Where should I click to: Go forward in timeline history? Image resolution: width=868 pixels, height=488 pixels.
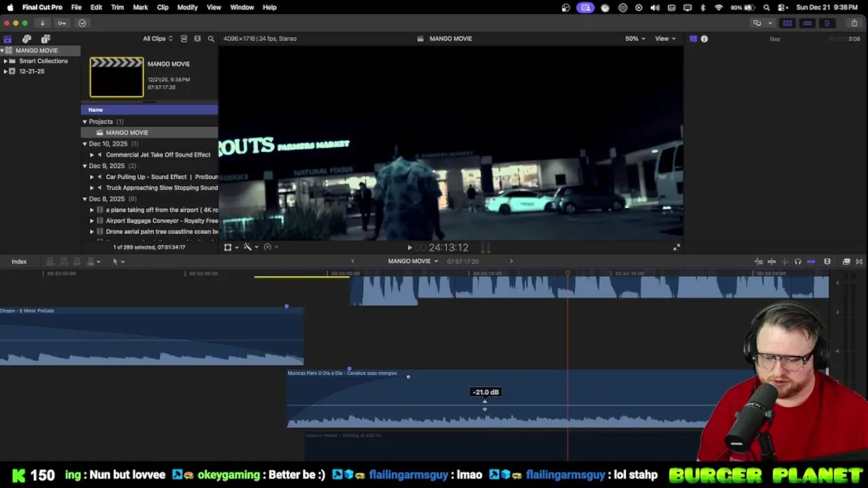(x=511, y=261)
